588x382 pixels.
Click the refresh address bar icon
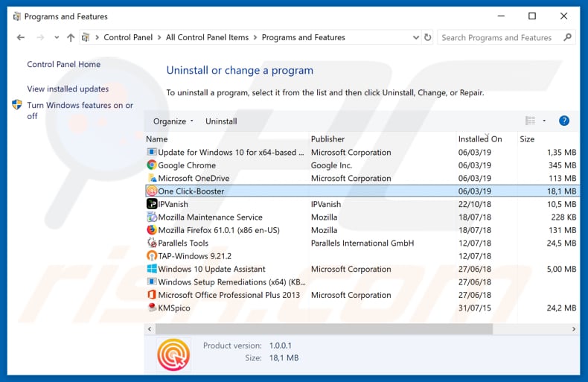coord(427,37)
